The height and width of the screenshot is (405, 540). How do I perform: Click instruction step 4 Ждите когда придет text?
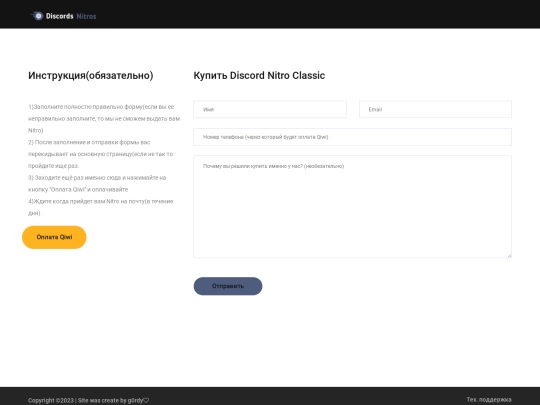101,207
